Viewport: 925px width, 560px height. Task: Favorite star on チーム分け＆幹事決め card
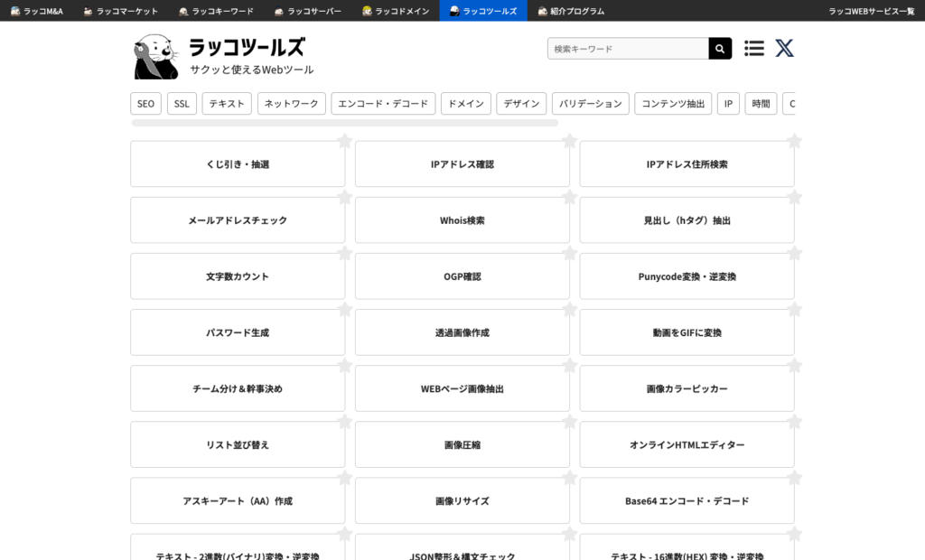pyautogui.click(x=344, y=365)
